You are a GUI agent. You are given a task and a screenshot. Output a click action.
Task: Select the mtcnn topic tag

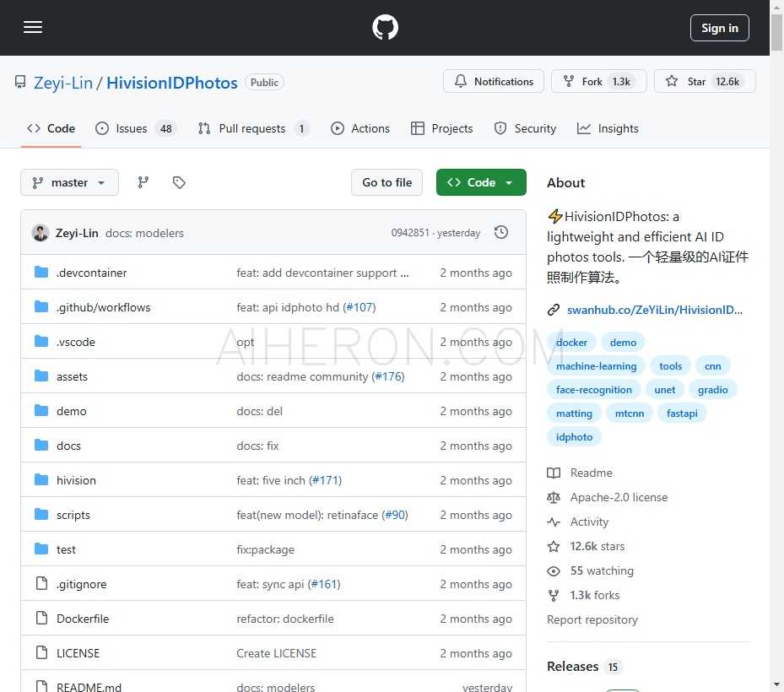(630, 413)
